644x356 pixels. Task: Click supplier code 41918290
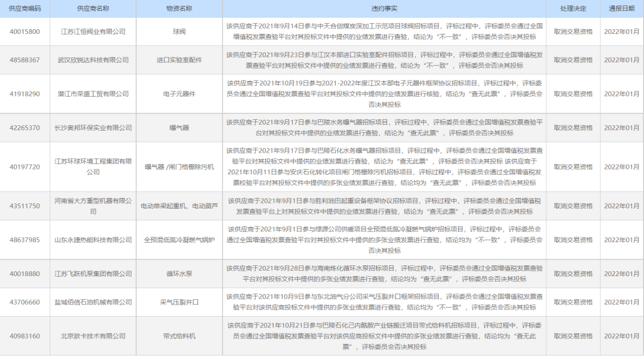[23, 94]
